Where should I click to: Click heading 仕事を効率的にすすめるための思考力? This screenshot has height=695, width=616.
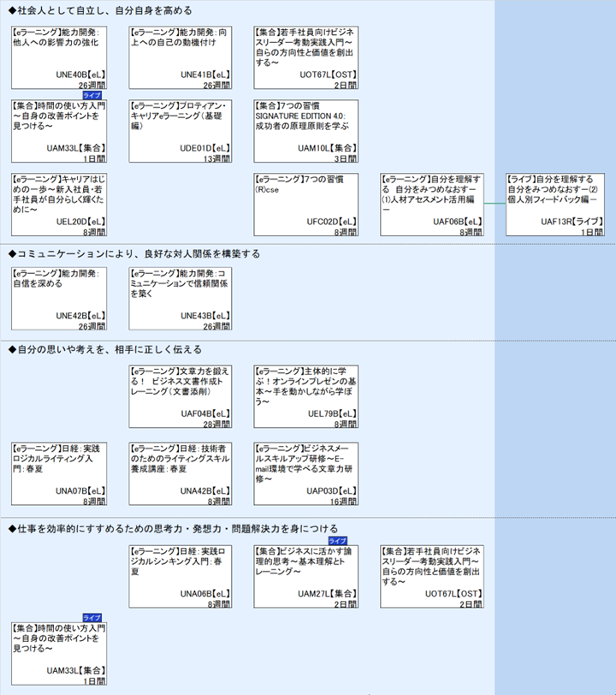coord(174,529)
